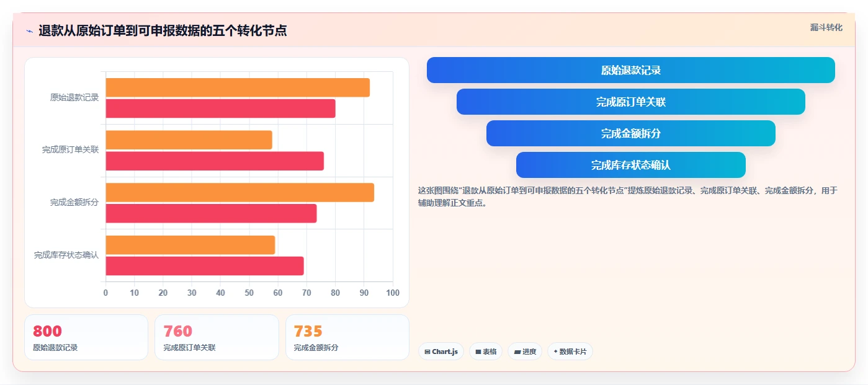Click the 完成金额拆分 funnel stage bar
868x385 pixels.
[x=630, y=133]
